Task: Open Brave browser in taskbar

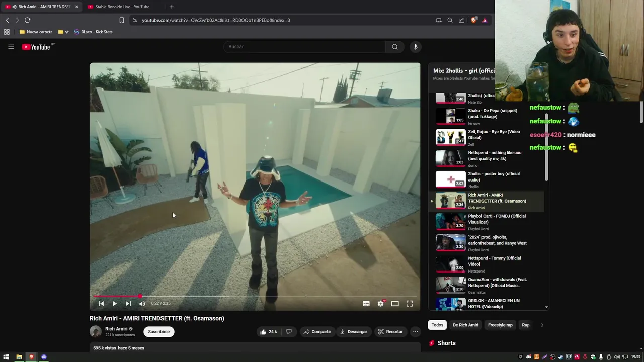Action: click(x=31, y=357)
